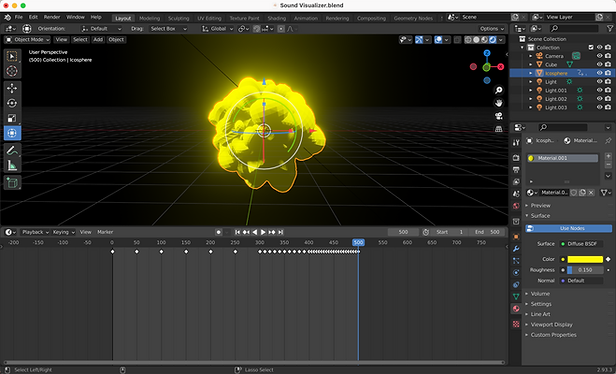Uncheck the Collection exclude checkbox
616x374 pixels.
591,47
